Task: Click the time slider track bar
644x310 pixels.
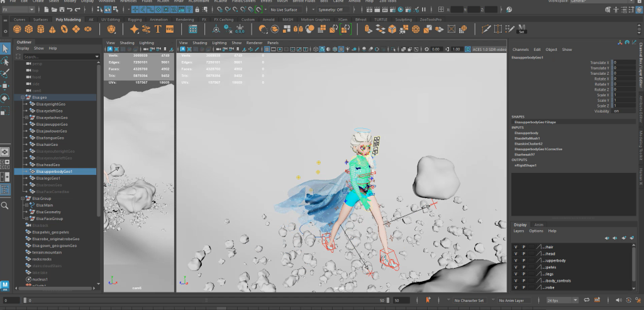Action: (206, 300)
